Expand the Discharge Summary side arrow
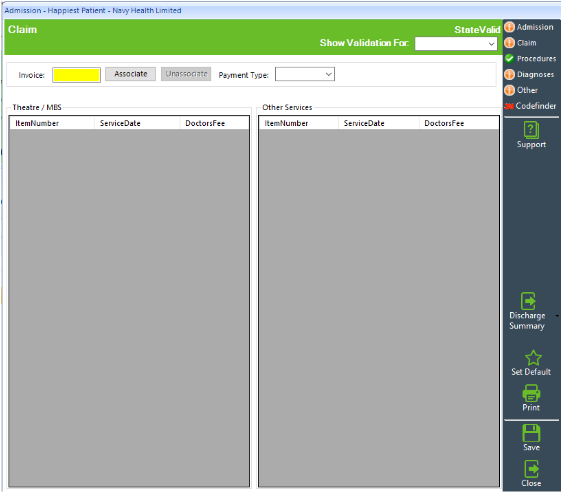Screen dimensions: 567x498 pyautogui.click(x=557, y=316)
